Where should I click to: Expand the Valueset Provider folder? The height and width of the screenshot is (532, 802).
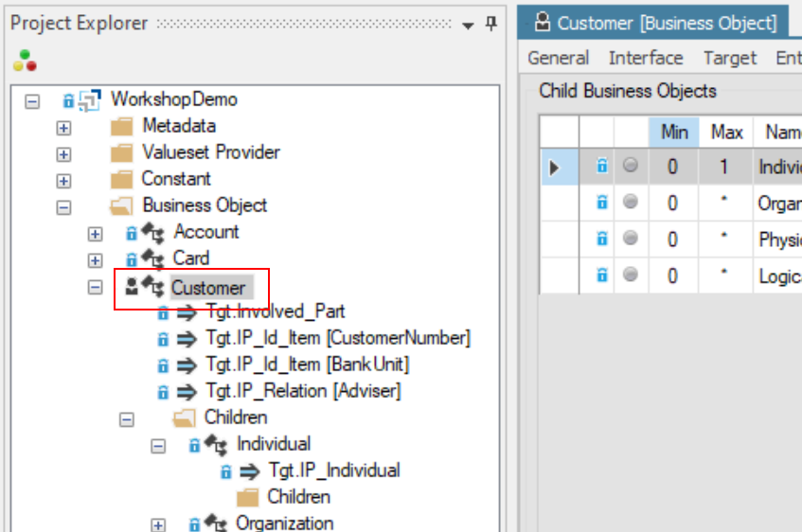[x=63, y=153]
